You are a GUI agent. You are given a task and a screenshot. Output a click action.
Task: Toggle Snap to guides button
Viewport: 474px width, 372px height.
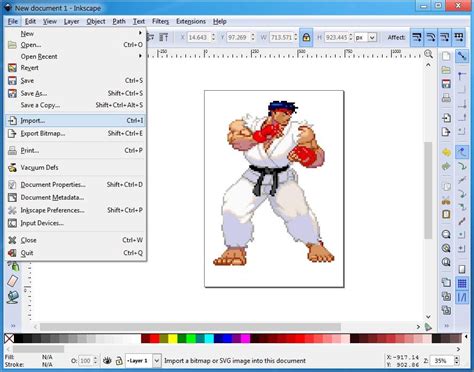click(462, 297)
